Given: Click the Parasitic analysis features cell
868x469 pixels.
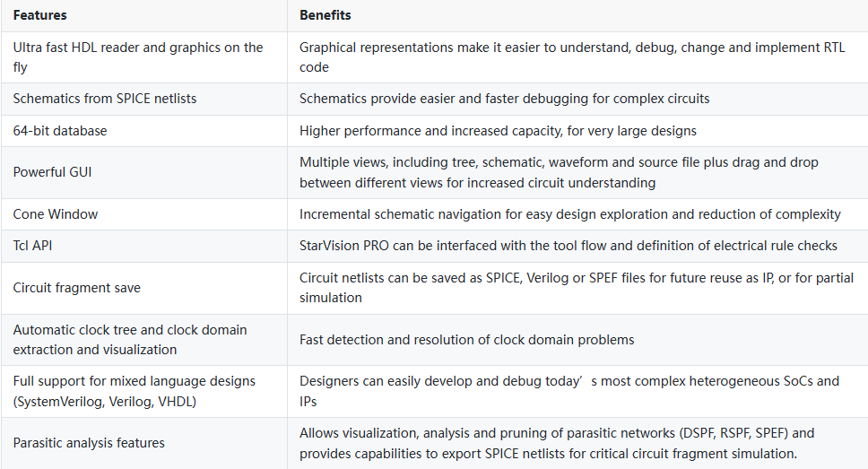Looking at the screenshot, I should pyautogui.click(x=89, y=442).
